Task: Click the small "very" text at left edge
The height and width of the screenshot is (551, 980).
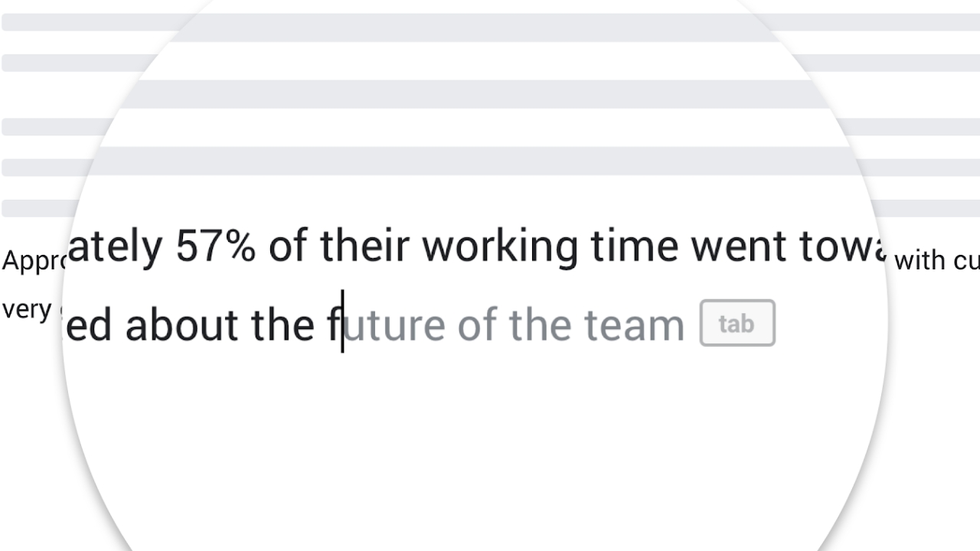Action: tap(27, 311)
